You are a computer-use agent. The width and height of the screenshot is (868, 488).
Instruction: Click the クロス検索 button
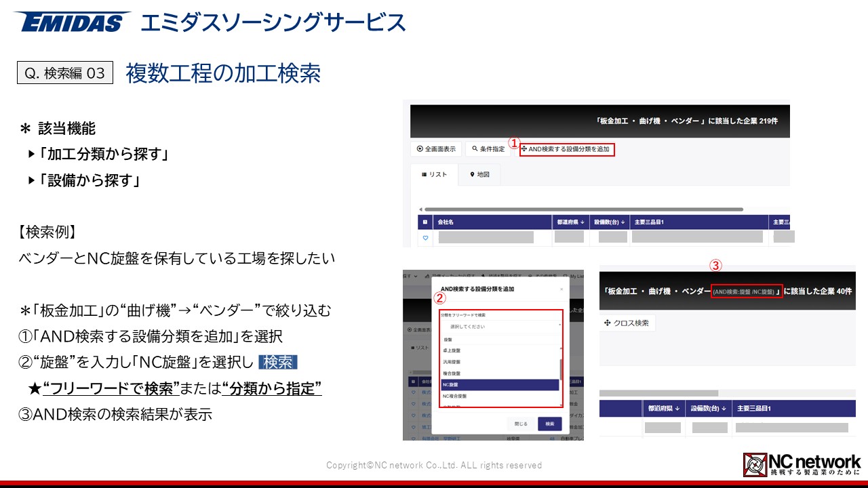[x=627, y=323]
